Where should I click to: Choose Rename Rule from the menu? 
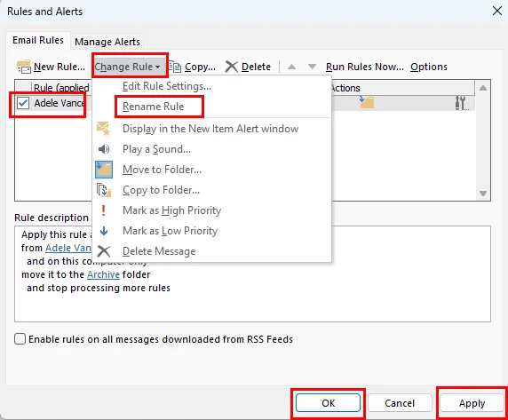point(154,107)
